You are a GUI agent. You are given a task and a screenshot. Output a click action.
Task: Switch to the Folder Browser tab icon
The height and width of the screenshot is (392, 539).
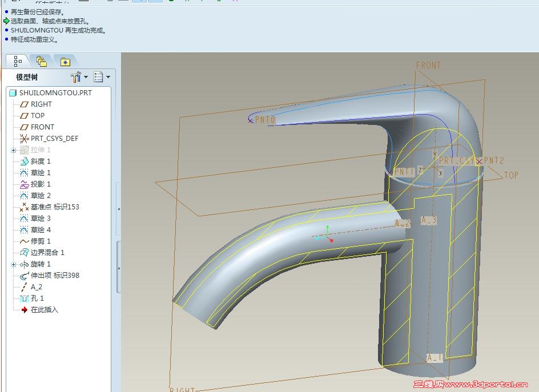click(42, 62)
